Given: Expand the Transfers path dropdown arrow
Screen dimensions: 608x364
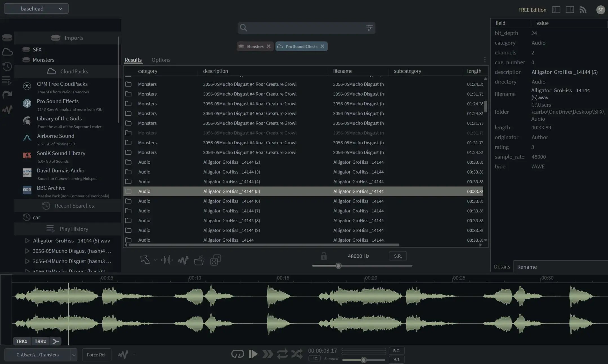Looking at the screenshot, I should (74, 355).
